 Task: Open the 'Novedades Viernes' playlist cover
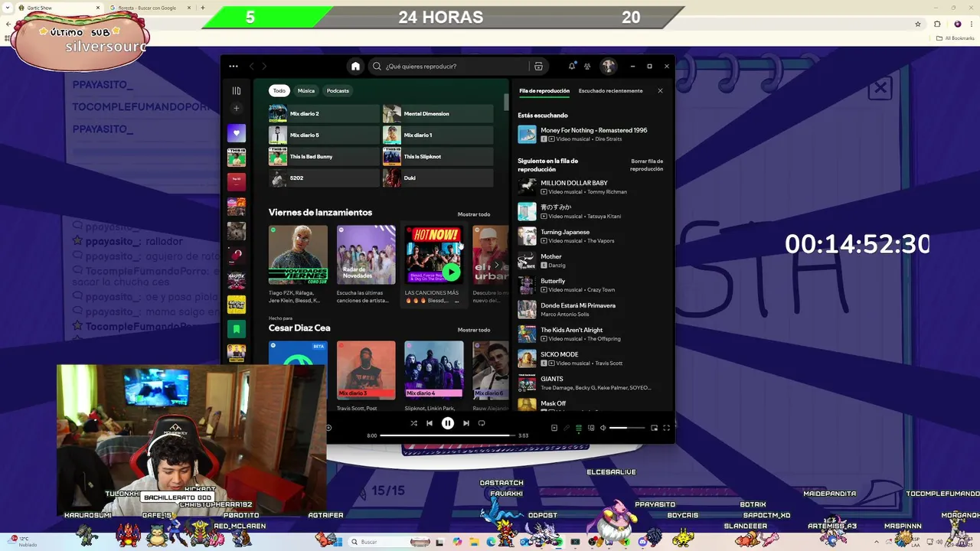coord(298,255)
